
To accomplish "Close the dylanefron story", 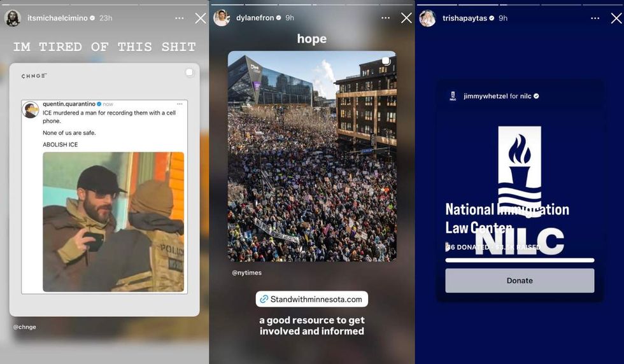I will click(406, 18).
